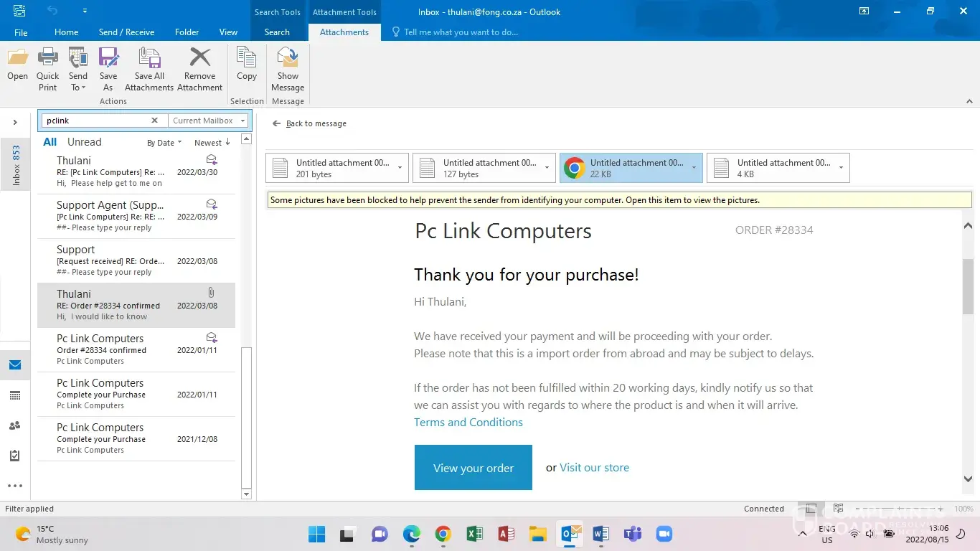
Task: Open the Calendar from the navigation bar
Action: point(15,395)
